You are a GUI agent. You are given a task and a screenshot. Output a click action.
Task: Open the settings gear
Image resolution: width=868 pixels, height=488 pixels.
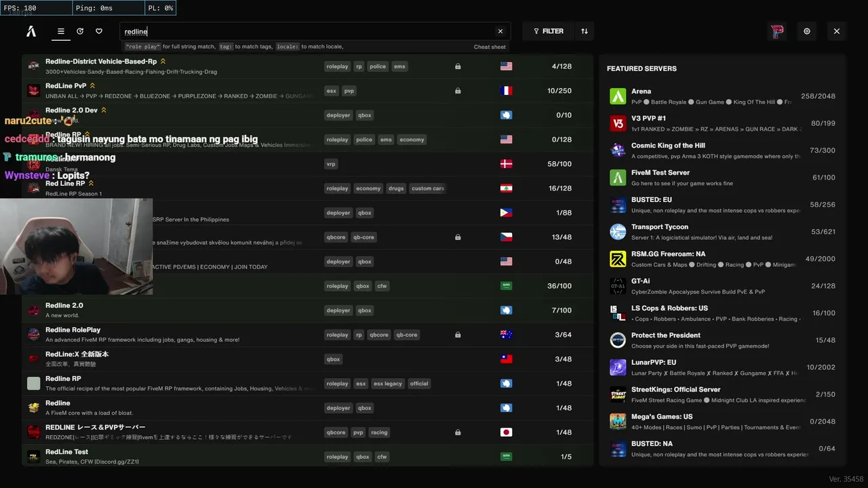tap(807, 31)
